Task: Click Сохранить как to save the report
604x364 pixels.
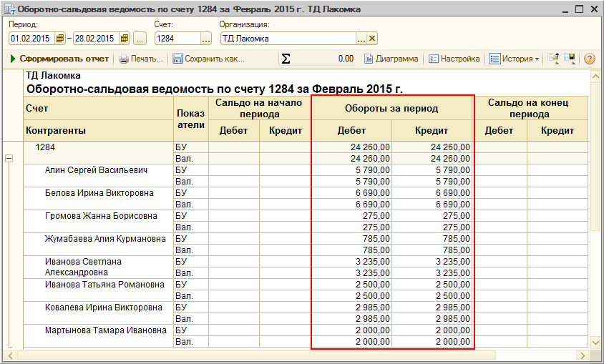Action: (x=208, y=59)
